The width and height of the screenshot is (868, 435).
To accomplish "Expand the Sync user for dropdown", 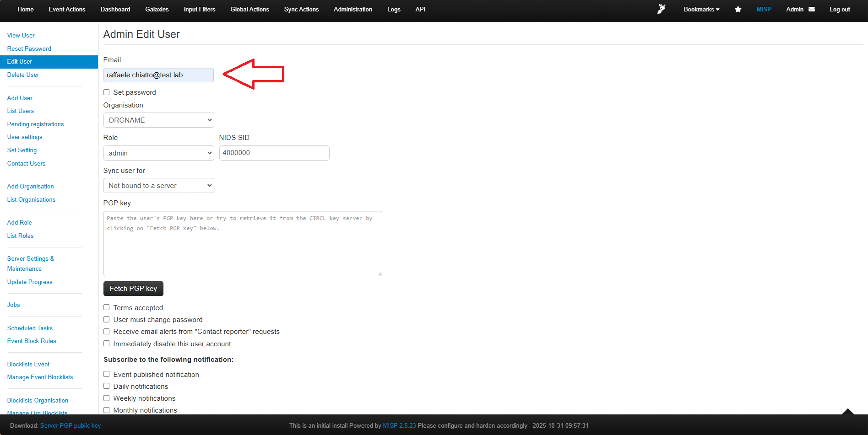I will pos(158,186).
